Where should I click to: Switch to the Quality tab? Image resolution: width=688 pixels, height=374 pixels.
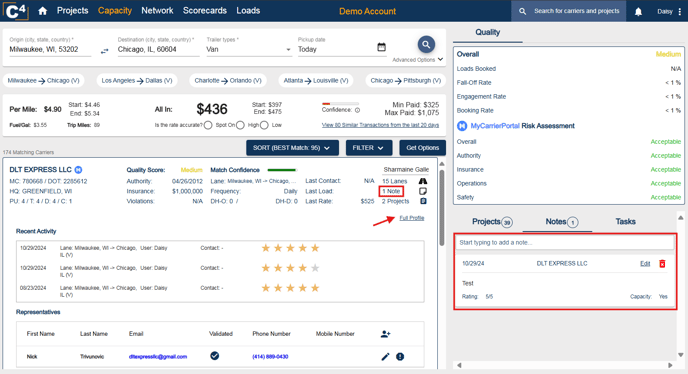click(x=487, y=32)
